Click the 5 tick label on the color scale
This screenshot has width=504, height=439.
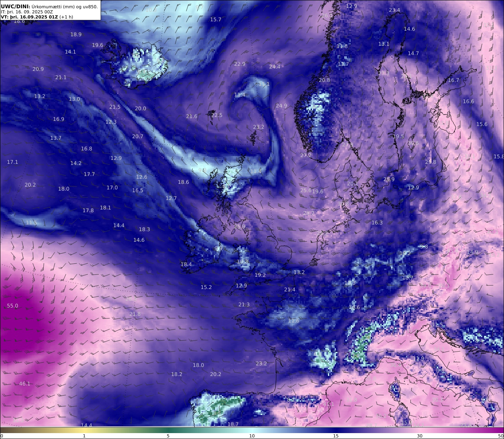(168, 436)
